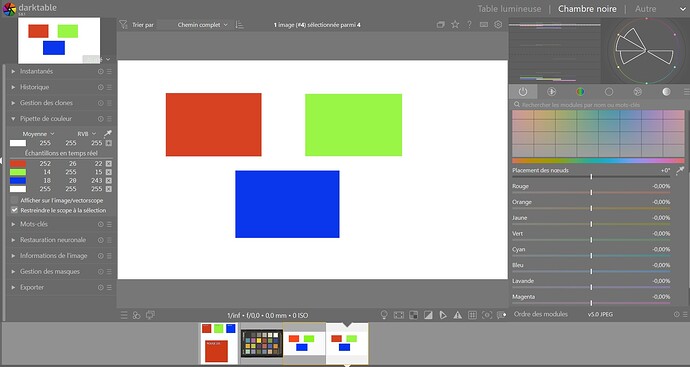Click v5.0 JPEG module order value

(600, 314)
